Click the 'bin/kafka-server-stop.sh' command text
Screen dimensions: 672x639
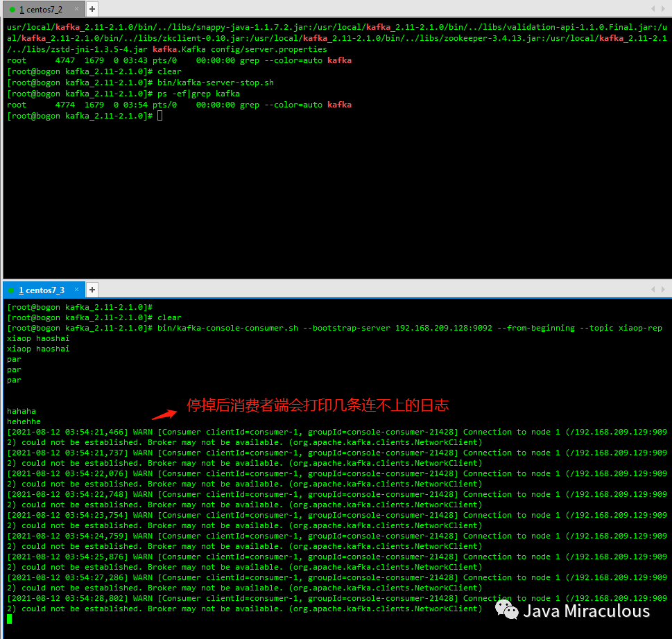click(216, 82)
